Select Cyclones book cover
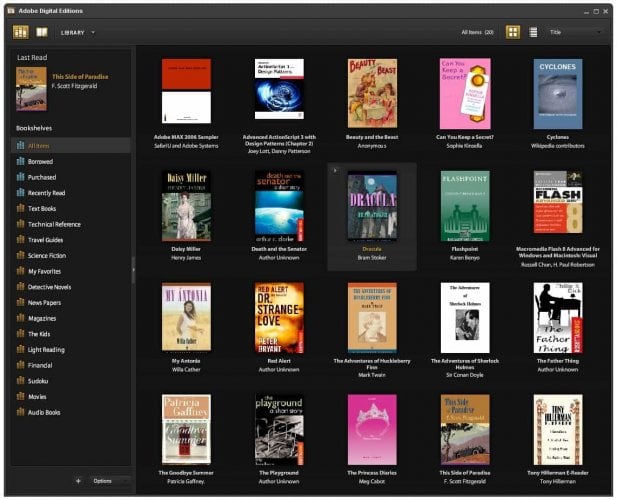The width and height of the screenshot is (617, 500). (x=558, y=94)
